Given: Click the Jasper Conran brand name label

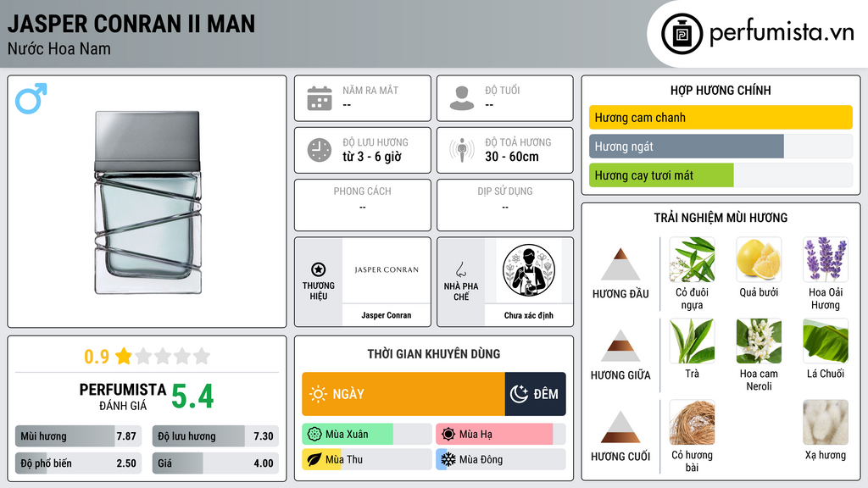Looking at the screenshot, I should click(x=387, y=315).
